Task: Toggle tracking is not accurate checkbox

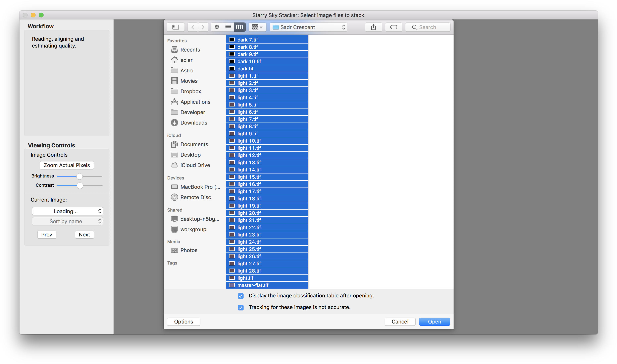Action: 241,307
